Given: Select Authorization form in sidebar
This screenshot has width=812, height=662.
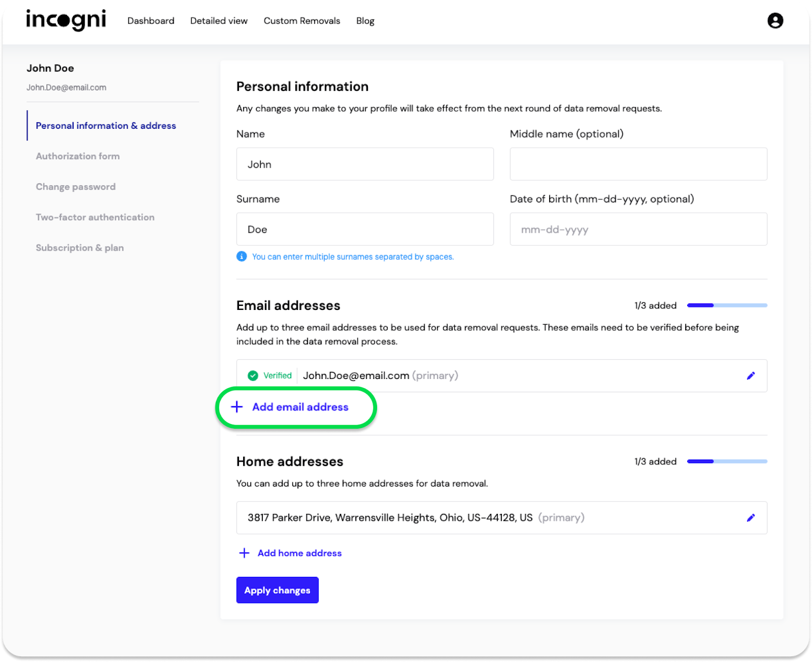Looking at the screenshot, I should coord(78,156).
